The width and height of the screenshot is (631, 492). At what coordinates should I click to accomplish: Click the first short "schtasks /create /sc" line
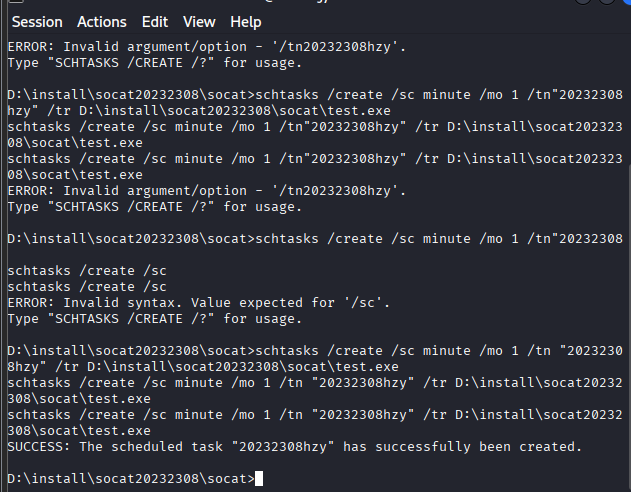pyautogui.click(x=86, y=270)
